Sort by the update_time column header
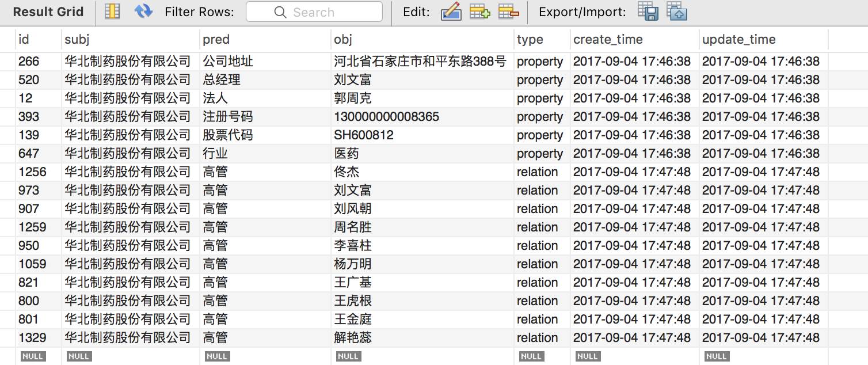 763,40
